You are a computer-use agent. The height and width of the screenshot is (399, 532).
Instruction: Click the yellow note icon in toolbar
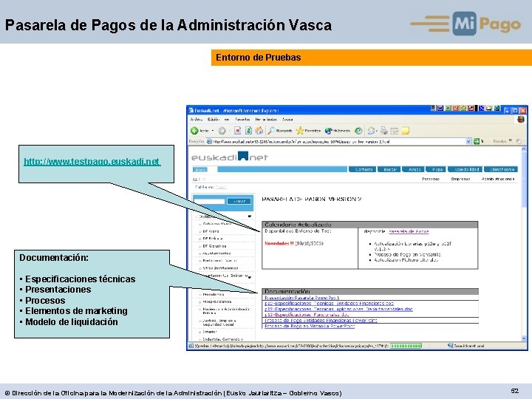point(406,131)
